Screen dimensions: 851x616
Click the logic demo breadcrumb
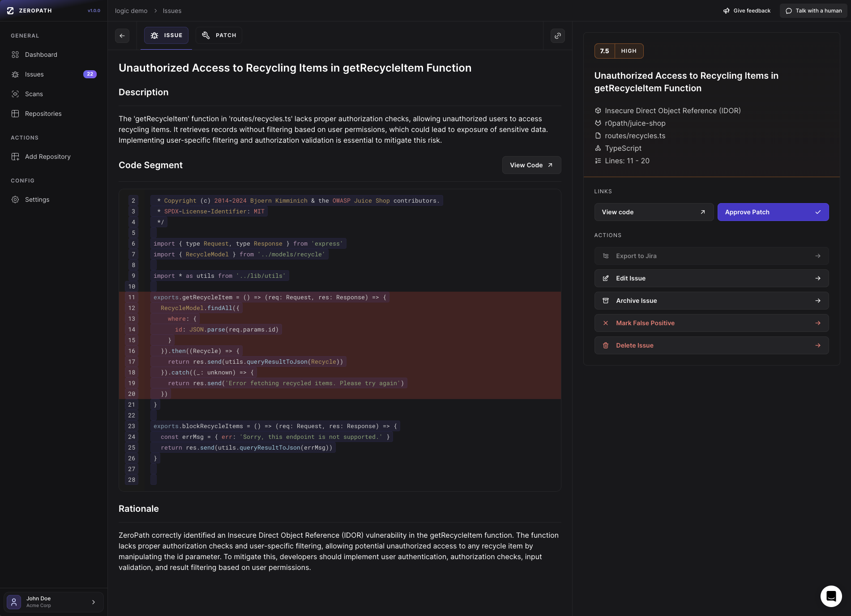click(x=131, y=11)
